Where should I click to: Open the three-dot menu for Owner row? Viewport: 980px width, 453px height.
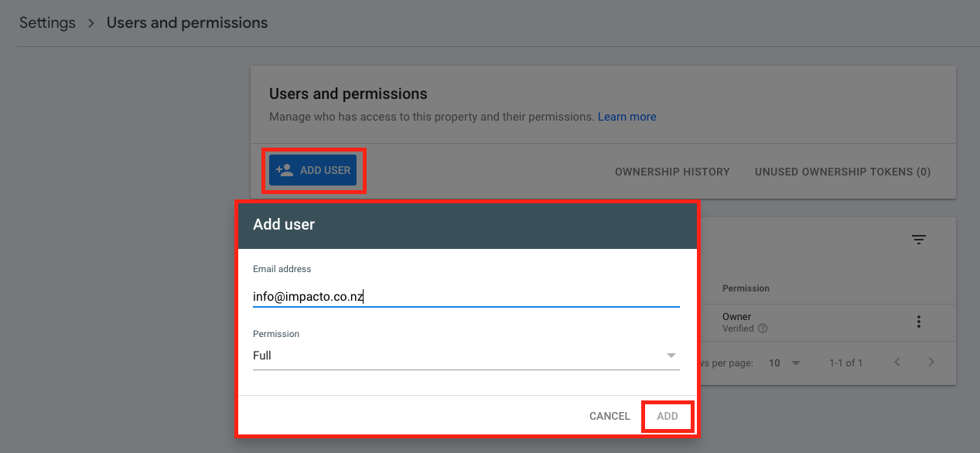(x=918, y=322)
